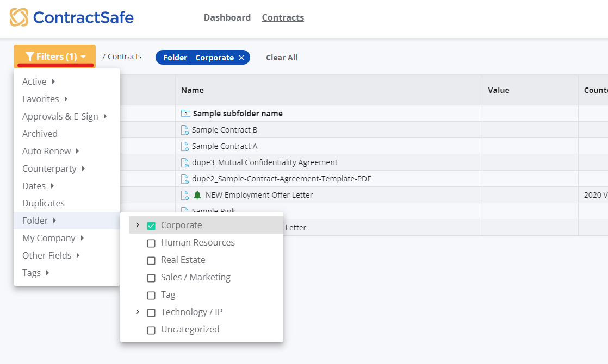608x364 pixels.
Task: Open the Filters dropdown button
Action: coord(54,56)
